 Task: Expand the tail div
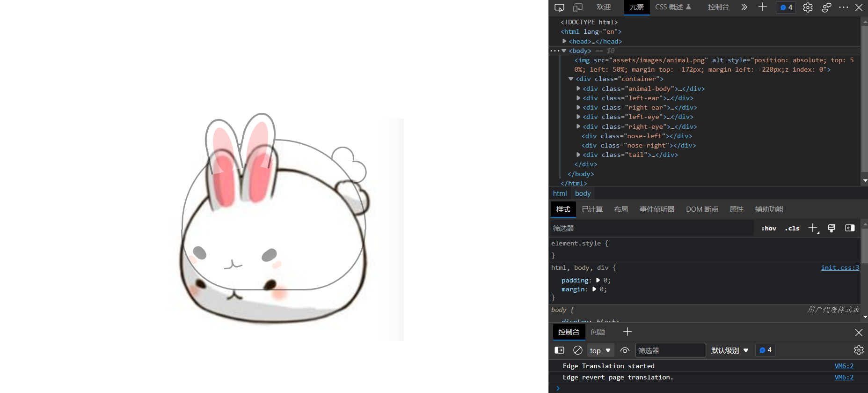pos(578,155)
